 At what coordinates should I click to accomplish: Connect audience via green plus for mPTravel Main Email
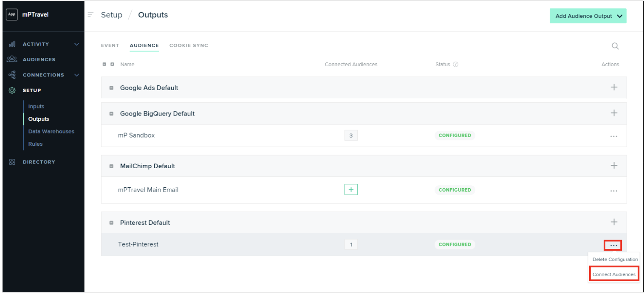(x=351, y=190)
